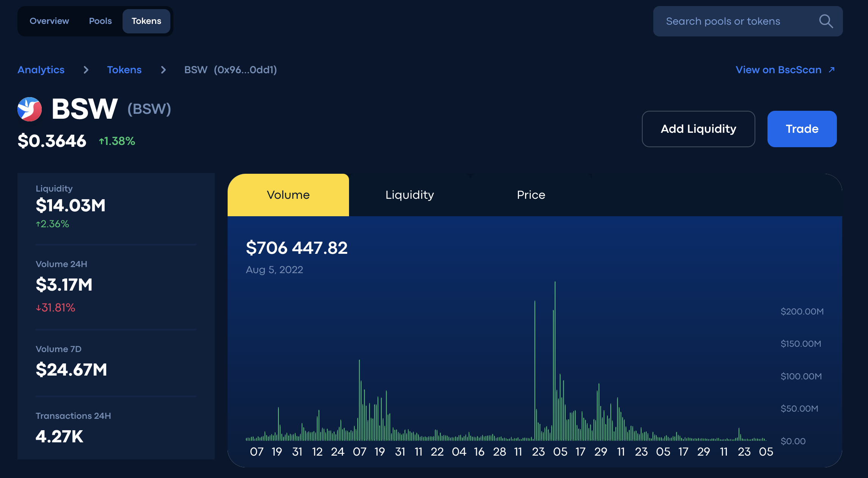Open the Pools tab
Screen dimensions: 868x478
click(100, 21)
